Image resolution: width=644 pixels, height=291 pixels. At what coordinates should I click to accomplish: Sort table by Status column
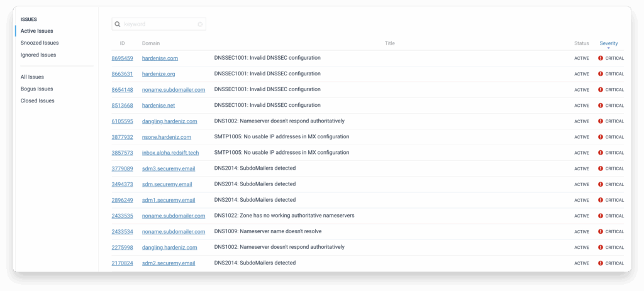[x=581, y=43]
